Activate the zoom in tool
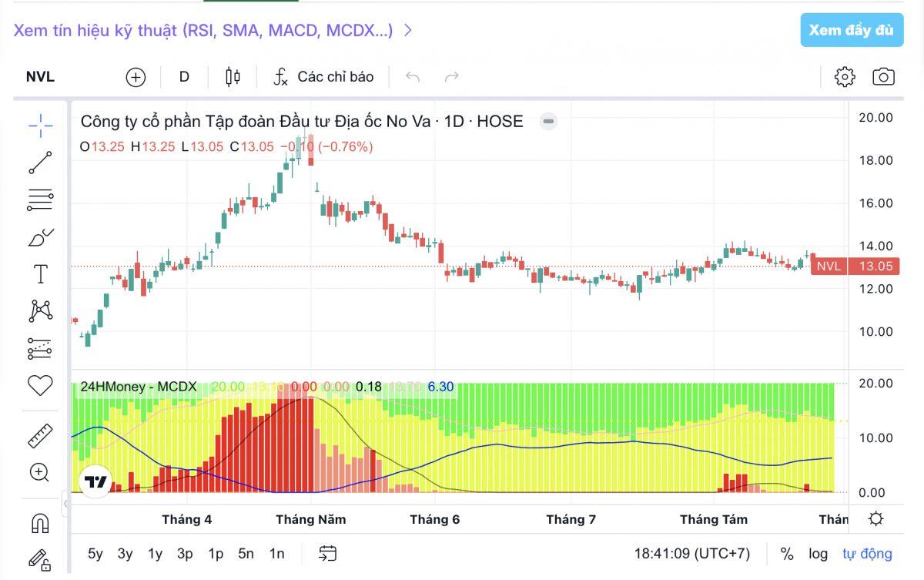 point(40,472)
